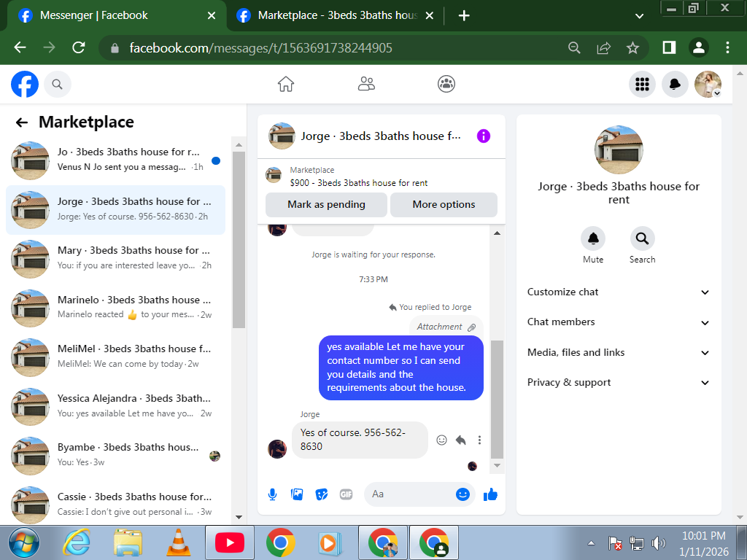747x560 pixels.
Task: Open the taskbar volume speaker icon
Action: point(659,542)
